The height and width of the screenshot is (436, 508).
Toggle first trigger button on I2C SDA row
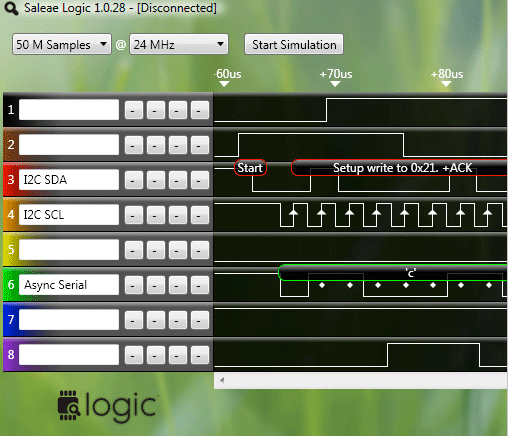tap(134, 180)
